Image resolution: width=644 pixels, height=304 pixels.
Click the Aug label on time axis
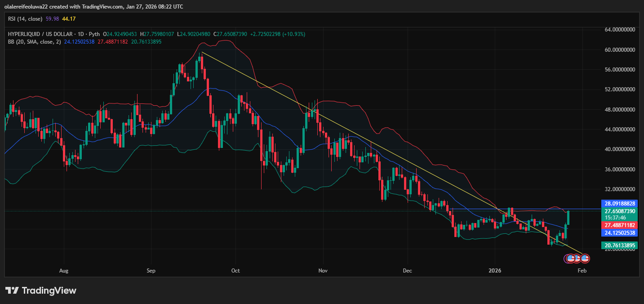click(x=64, y=271)
